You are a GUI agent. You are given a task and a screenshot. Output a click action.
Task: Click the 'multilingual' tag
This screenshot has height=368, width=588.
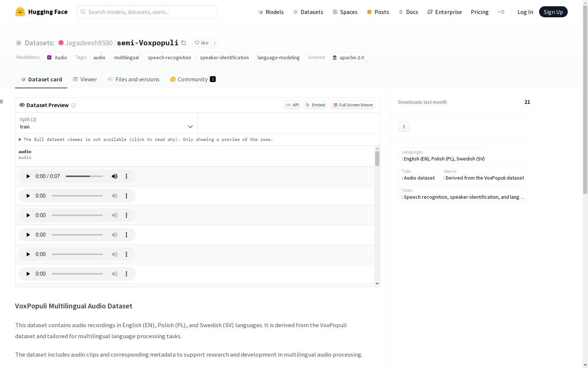click(126, 57)
